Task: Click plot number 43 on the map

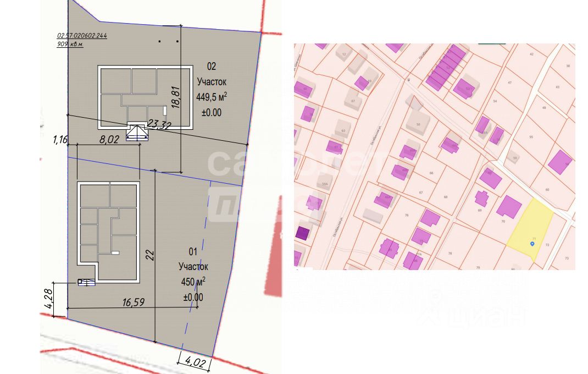Action: (x=557, y=87)
